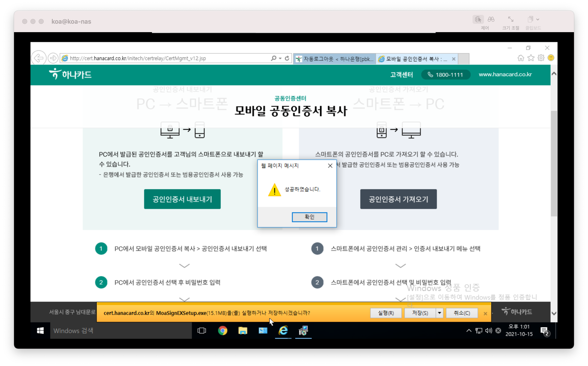Image resolution: width=588 pixels, height=366 pixels.
Task: Click the page vertical scrollbar thumb
Action: (x=554, y=163)
